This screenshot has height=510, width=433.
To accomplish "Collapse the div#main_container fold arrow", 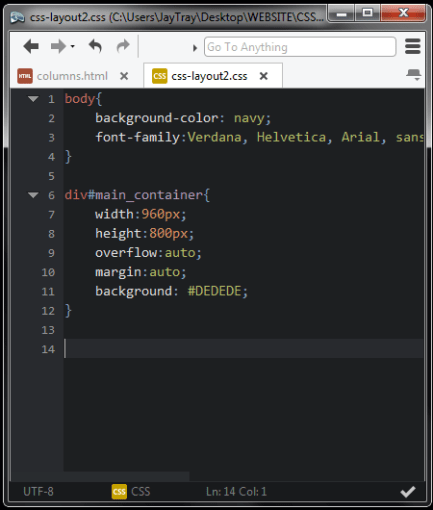I will point(33,195).
